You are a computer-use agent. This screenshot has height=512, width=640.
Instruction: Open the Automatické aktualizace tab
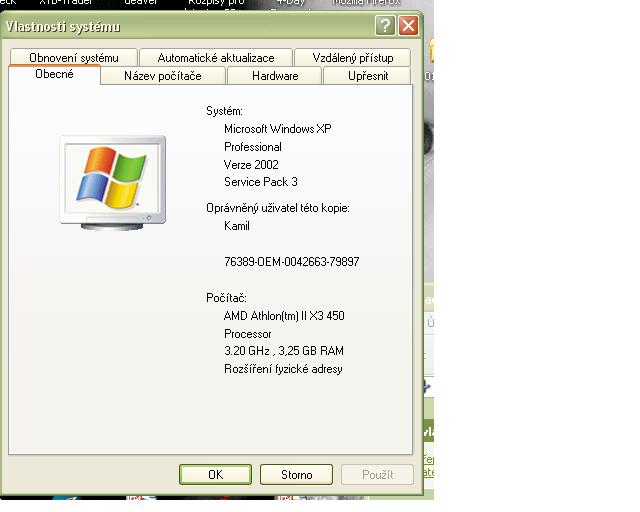click(216, 58)
